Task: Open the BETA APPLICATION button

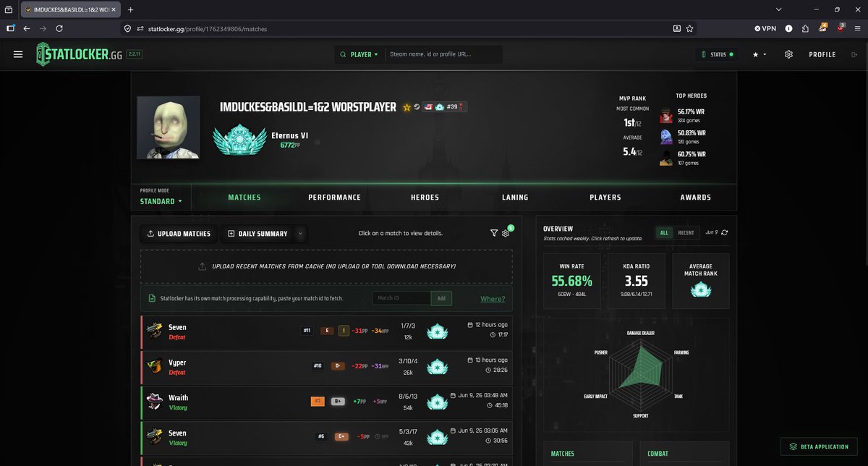Action: [819, 446]
